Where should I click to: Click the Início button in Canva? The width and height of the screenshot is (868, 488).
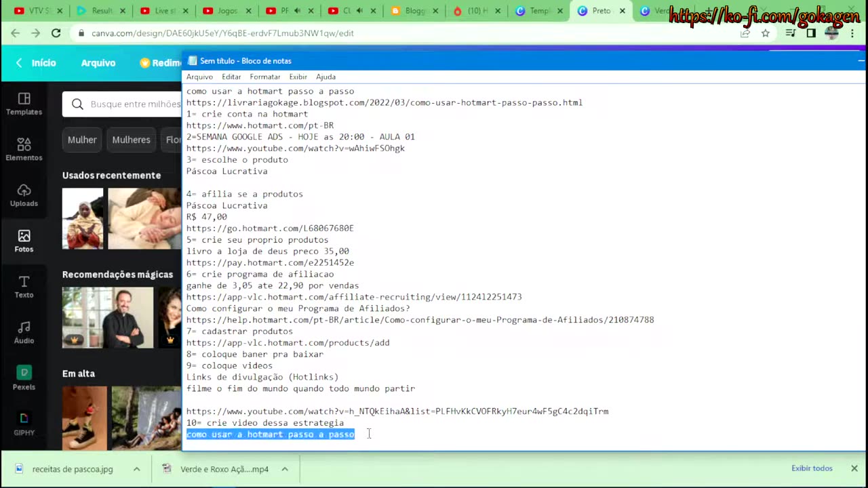(x=43, y=62)
